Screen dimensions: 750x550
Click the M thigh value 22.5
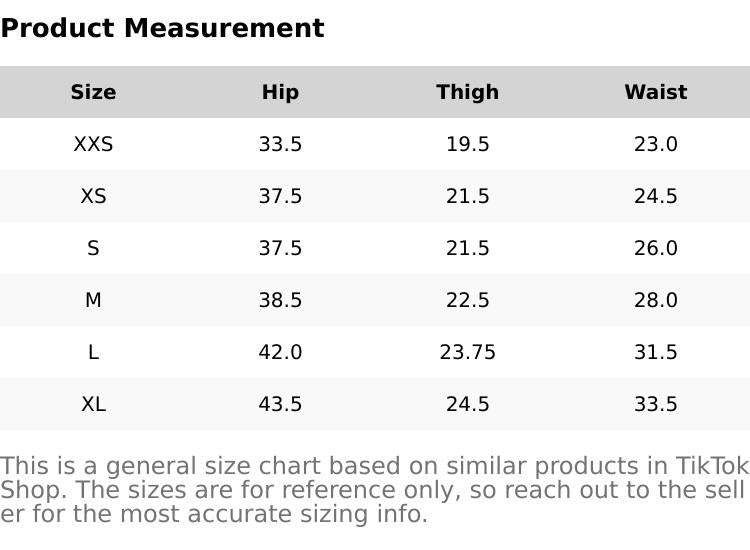[x=467, y=300]
